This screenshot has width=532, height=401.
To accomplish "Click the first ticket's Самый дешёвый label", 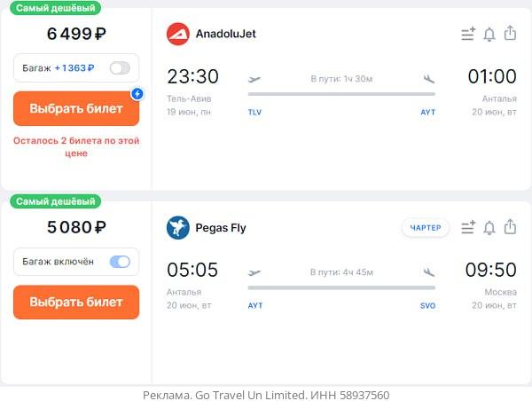I will coord(55,7).
